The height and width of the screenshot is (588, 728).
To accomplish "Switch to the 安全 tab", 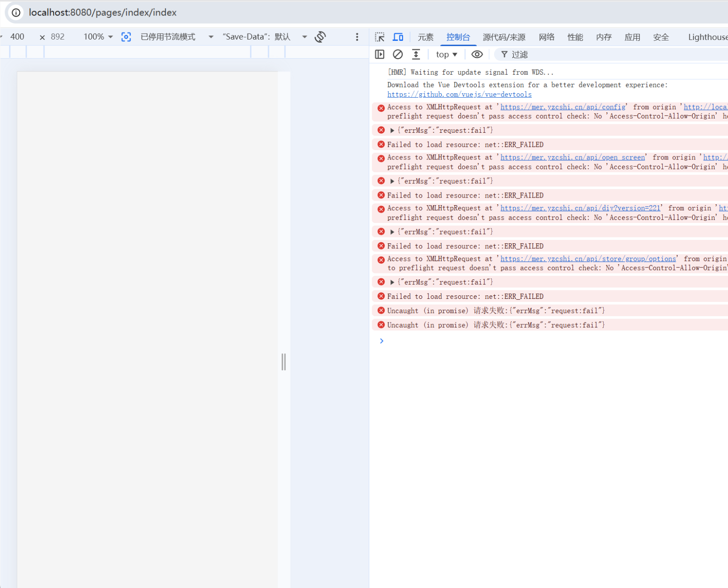I will point(661,37).
